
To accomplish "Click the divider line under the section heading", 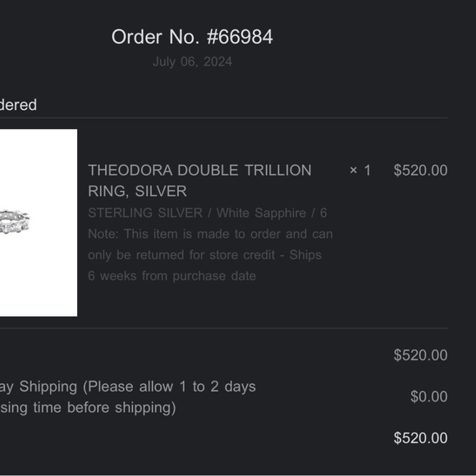I will tap(224, 118).
